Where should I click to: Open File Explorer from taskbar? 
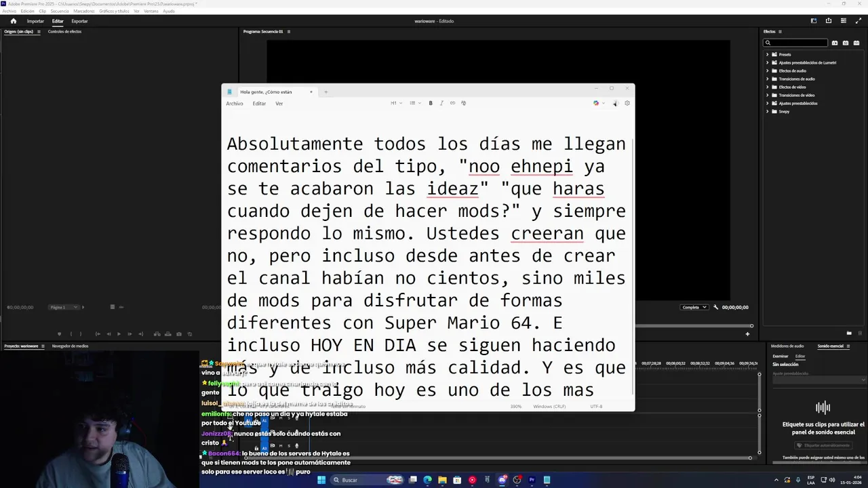coord(442,480)
